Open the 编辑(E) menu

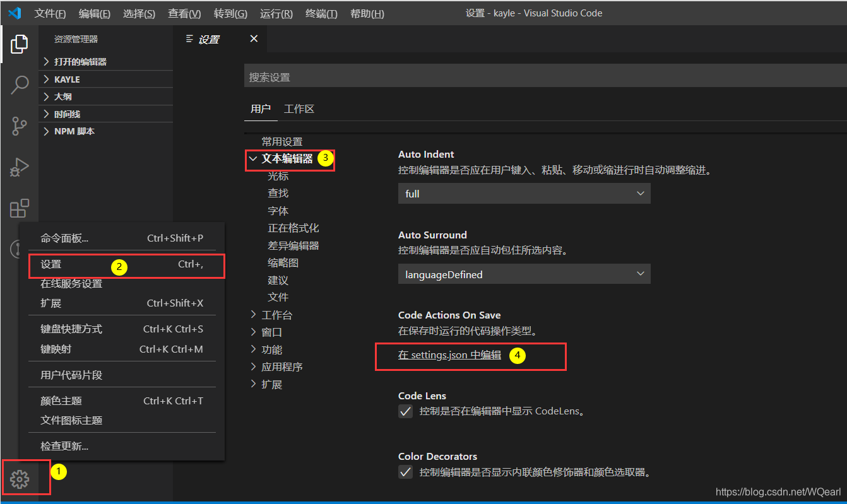[x=95, y=14]
